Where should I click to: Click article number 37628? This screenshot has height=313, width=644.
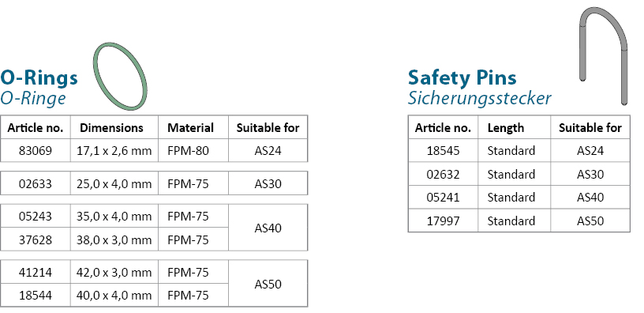tap(36, 239)
